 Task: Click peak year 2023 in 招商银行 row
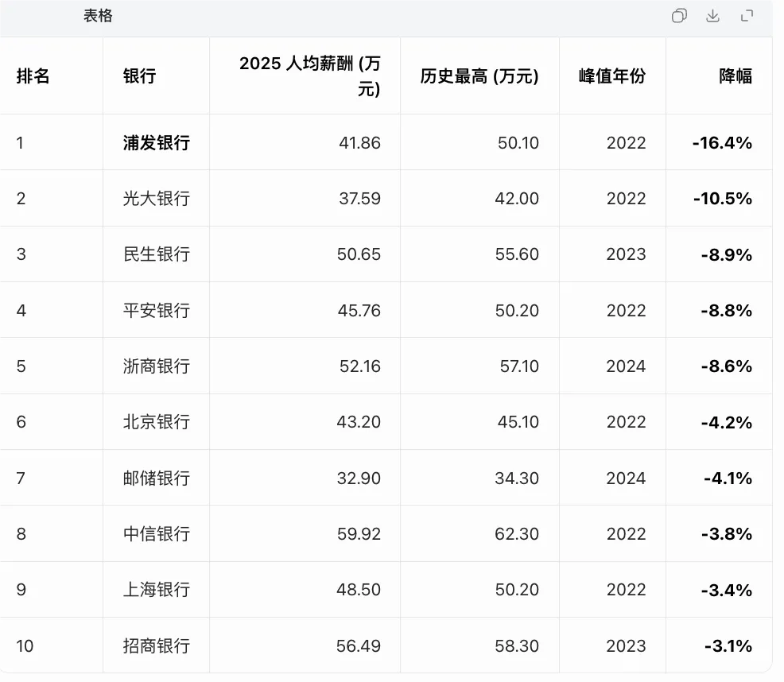coord(626,646)
